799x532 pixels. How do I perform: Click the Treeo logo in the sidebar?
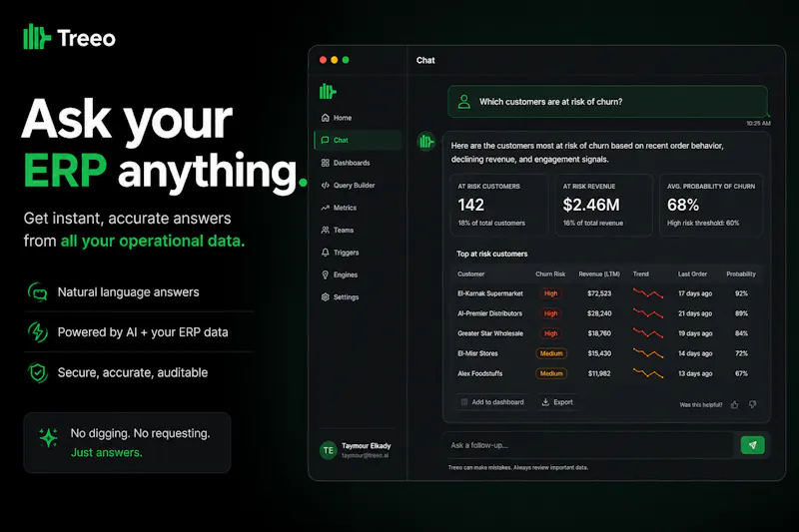(x=328, y=92)
